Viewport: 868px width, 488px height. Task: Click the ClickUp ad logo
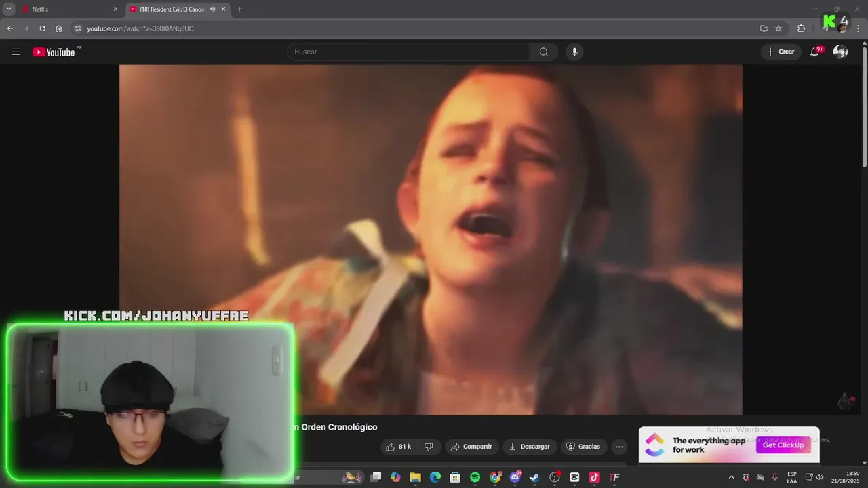(x=654, y=445)
